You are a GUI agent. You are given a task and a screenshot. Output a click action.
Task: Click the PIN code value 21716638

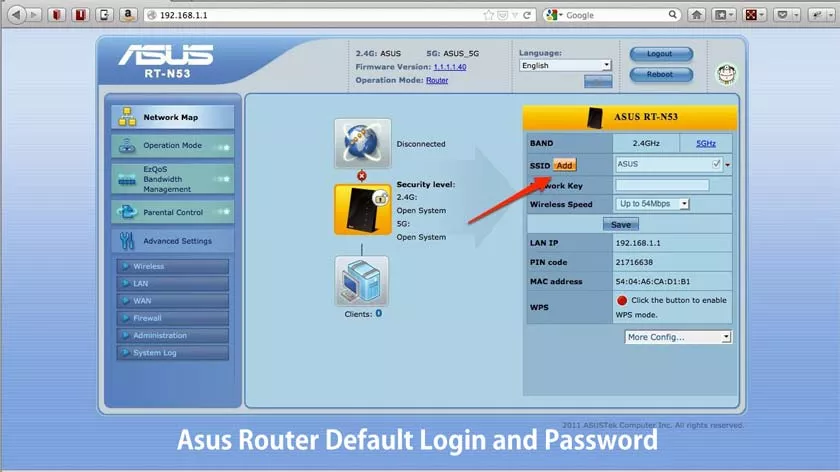point(634,263)
